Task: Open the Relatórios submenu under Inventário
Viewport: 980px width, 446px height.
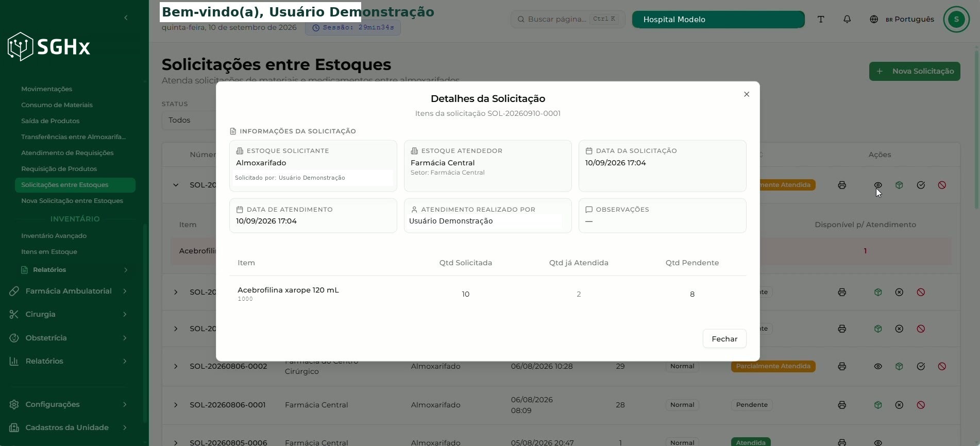Action: (x=75, y=270)
